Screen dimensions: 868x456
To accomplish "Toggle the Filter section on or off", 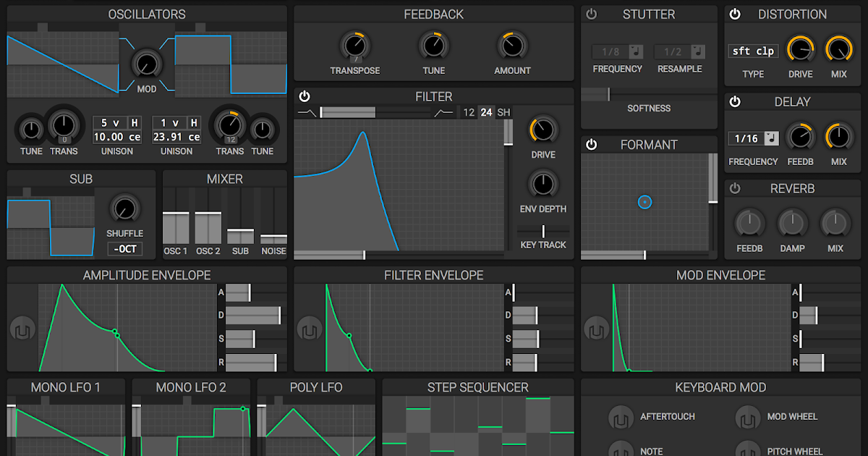I will pos(305,96).
